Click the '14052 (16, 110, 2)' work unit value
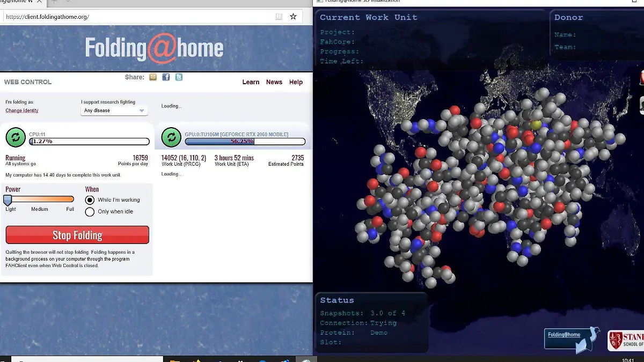 pos(184,158)
